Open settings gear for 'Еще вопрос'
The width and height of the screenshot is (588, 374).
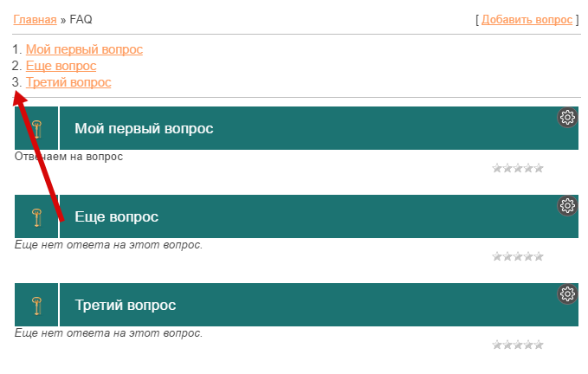[567, 206]
